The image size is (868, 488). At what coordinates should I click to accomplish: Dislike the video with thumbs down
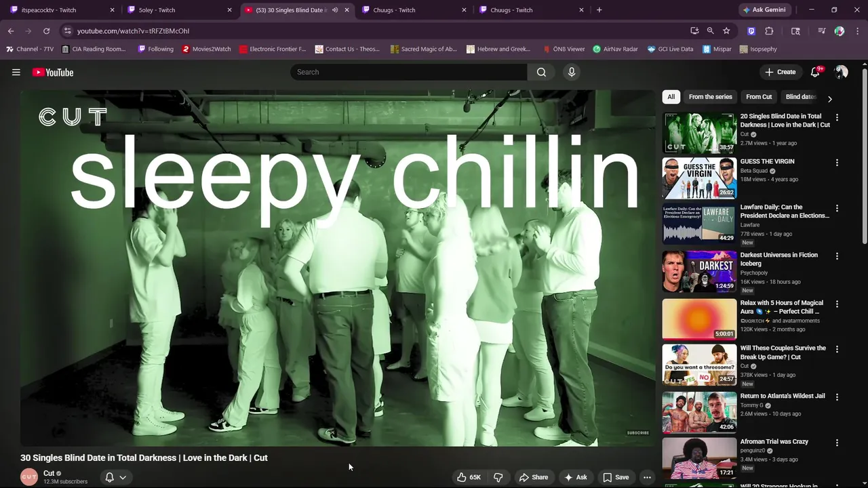coord(498,477)
